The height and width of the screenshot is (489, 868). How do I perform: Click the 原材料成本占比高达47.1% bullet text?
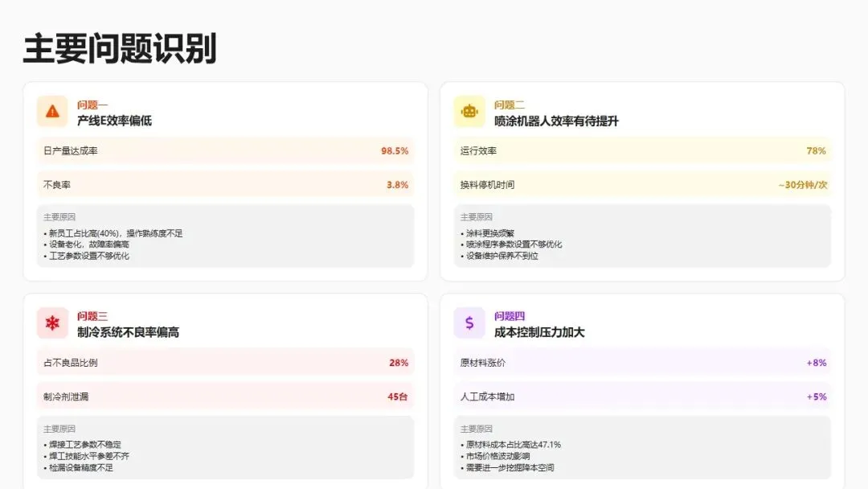[513, 445]
